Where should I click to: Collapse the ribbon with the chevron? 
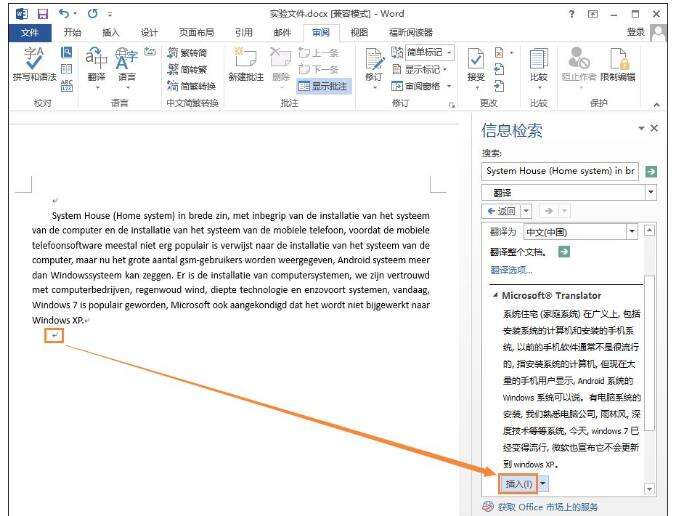(656, 105)
